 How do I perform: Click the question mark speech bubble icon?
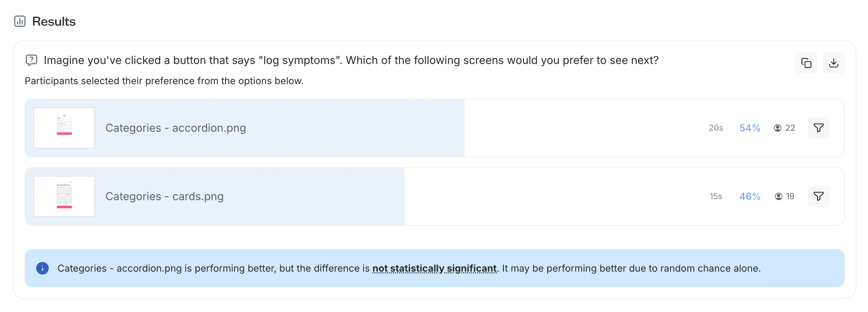point(31,60)
